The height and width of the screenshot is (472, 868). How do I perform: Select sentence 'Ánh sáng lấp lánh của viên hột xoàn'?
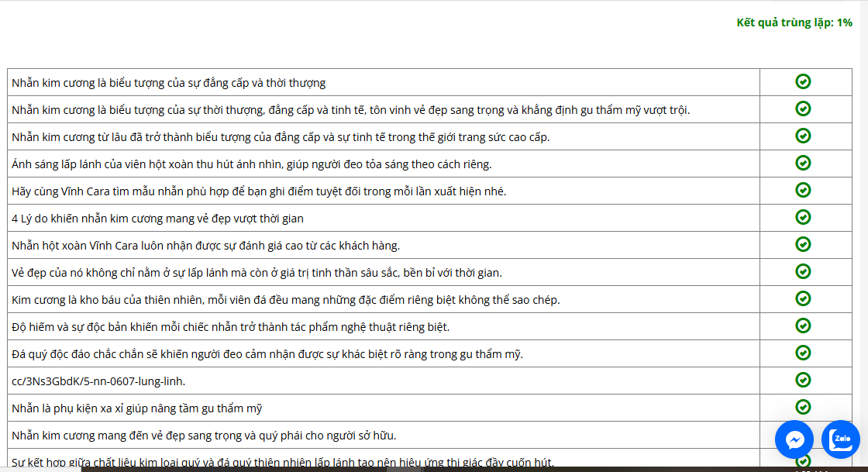251,164
